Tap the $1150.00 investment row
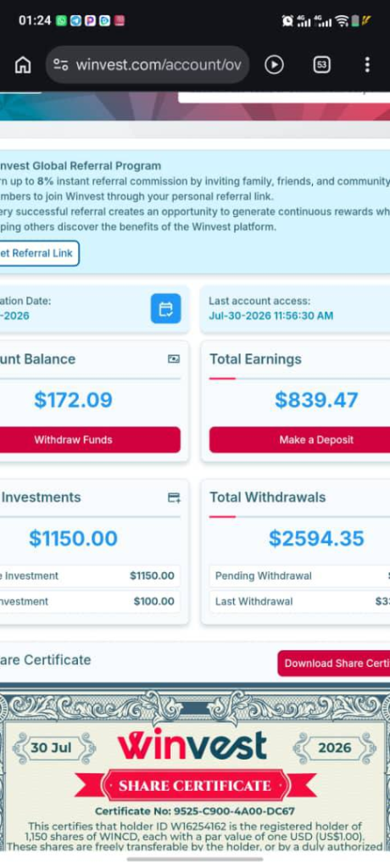Viewport: 390px width, 868px height. tap(90, 576)
